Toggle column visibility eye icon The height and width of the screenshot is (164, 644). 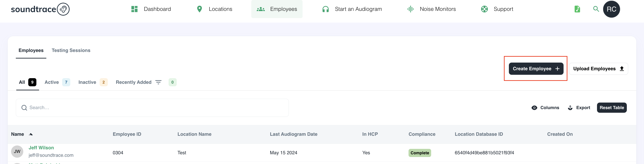(x=534, y=108)
